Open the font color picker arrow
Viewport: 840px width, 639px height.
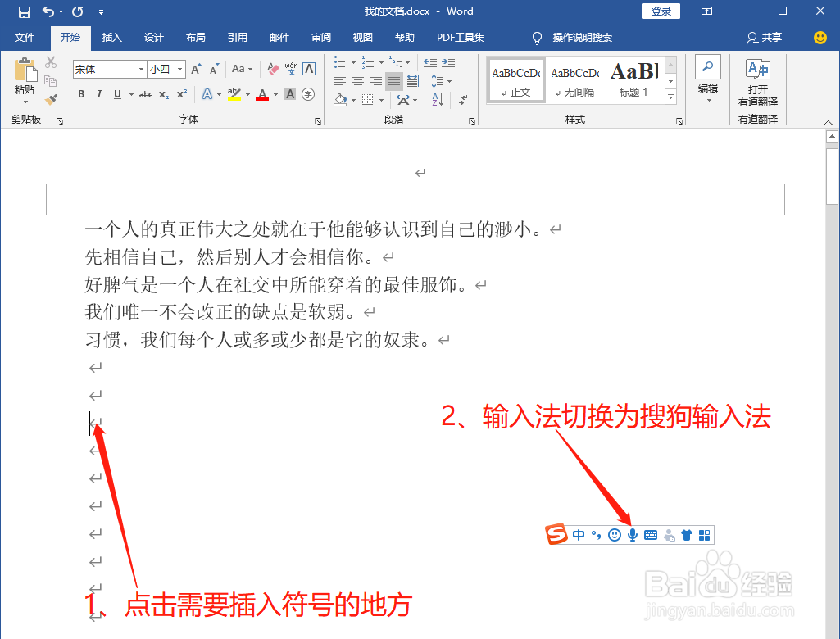[274, 94]
